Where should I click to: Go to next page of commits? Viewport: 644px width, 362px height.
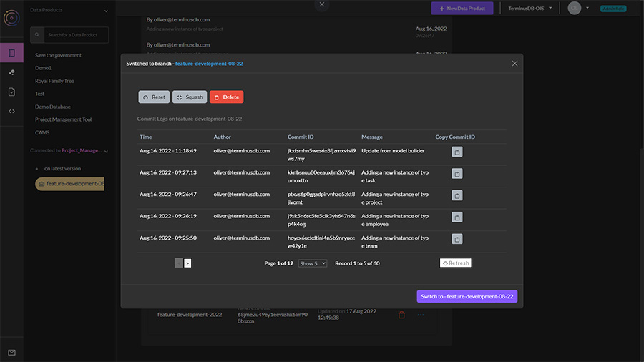point(187,263)
